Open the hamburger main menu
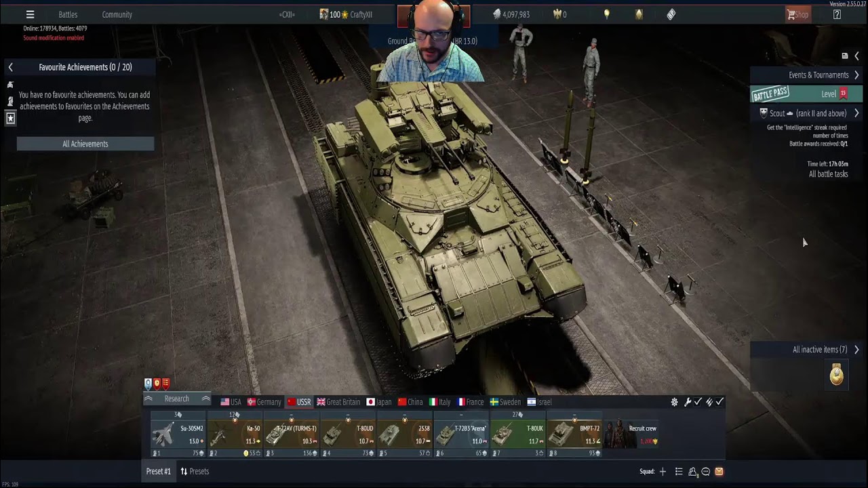The height and width of the screenshot is (488, 868). tap(30, 14)
